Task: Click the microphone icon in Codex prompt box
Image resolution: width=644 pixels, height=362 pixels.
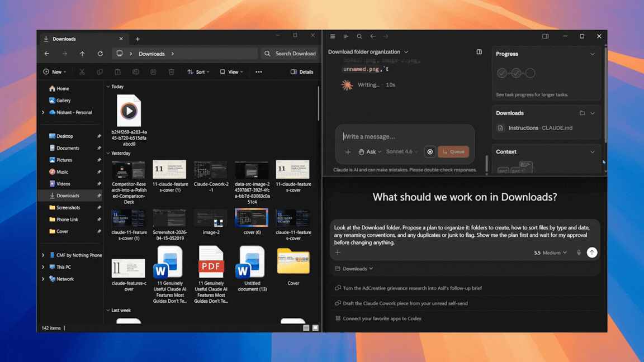Action: click(x=579, y=253)
